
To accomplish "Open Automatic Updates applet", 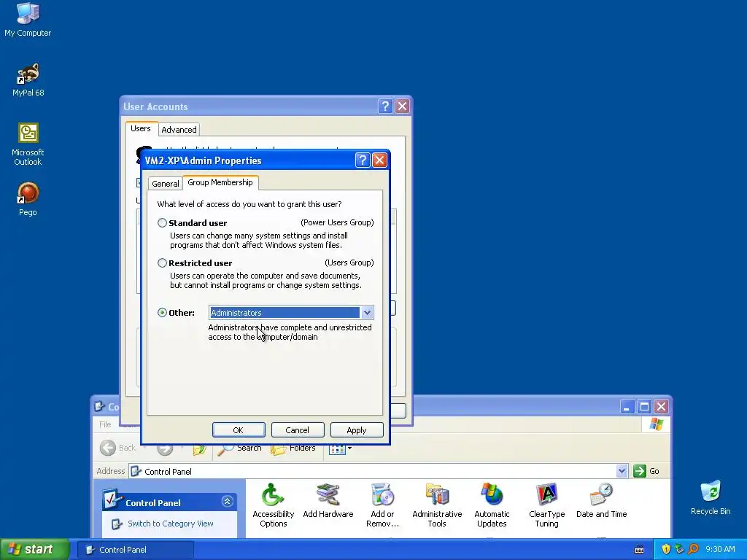I will pos(492,505).
